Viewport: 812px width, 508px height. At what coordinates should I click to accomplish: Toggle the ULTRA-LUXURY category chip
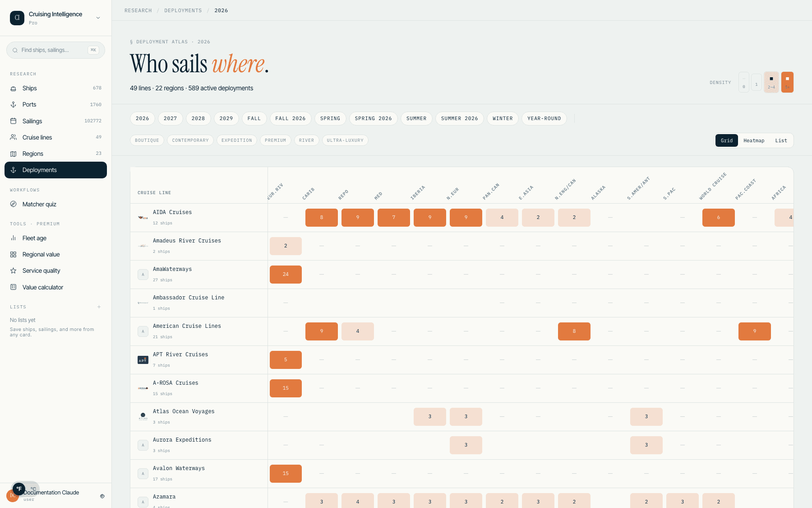[345, 140]
